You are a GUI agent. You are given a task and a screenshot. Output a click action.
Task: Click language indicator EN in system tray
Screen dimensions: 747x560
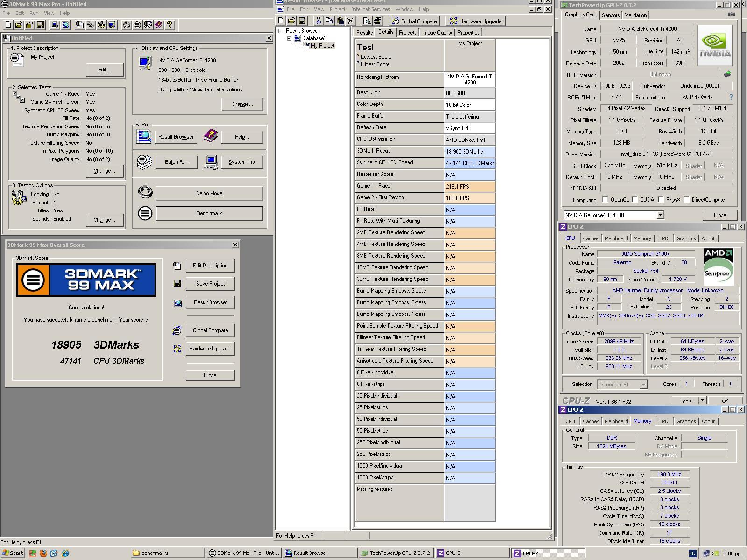pos(692,553)
